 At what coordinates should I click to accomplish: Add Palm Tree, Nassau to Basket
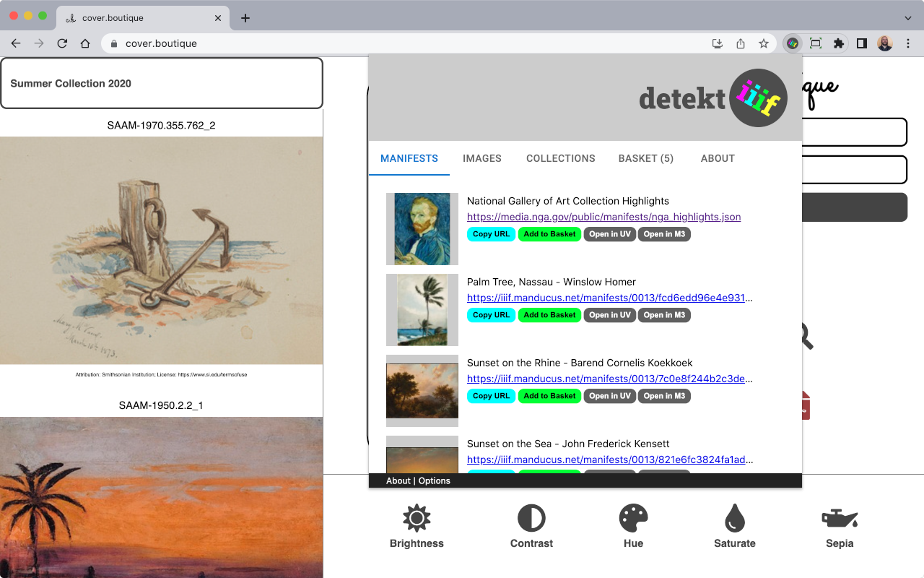point(549,315)
